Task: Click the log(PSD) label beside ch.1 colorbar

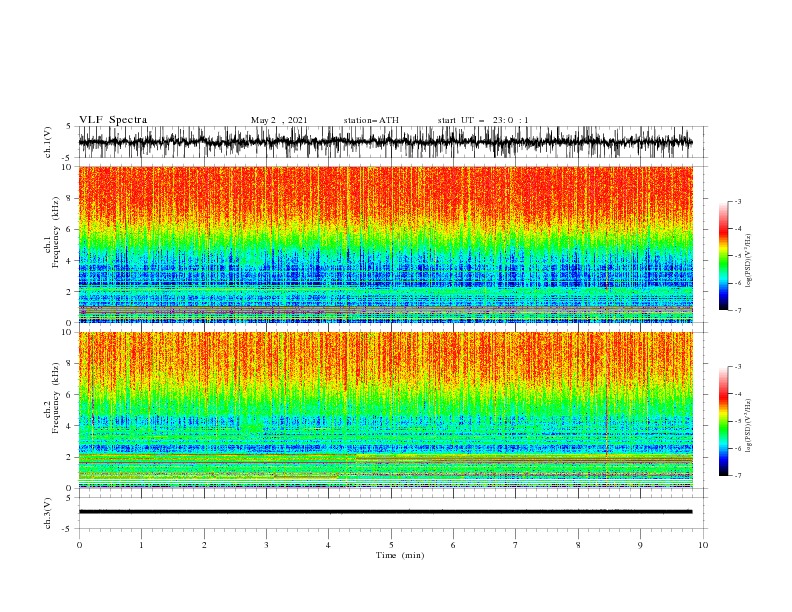Action: (x=749, y=261)
